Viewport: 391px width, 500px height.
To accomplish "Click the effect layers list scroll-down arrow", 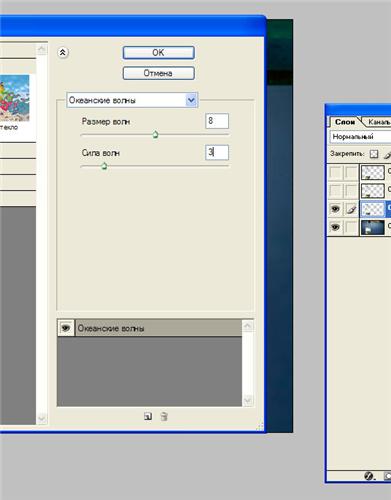I will pyautogui.click(x=247, y=400).
